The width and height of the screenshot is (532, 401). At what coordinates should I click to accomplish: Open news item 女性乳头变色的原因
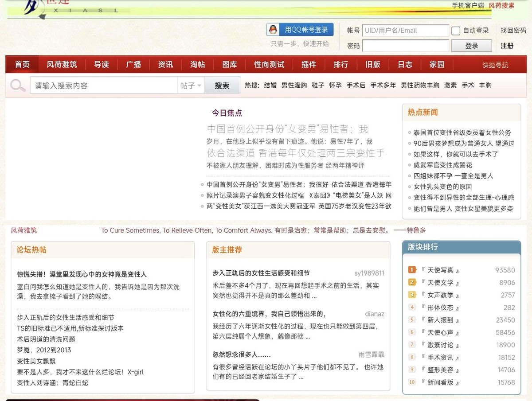point(443,187)
